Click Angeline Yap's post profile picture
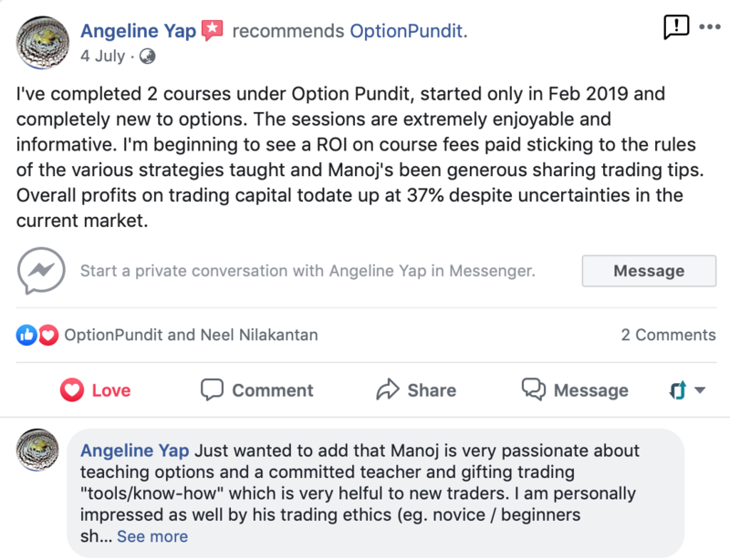The height and width of the screenshot is (560, 730). pyautogui.click(x=40, y=37)
